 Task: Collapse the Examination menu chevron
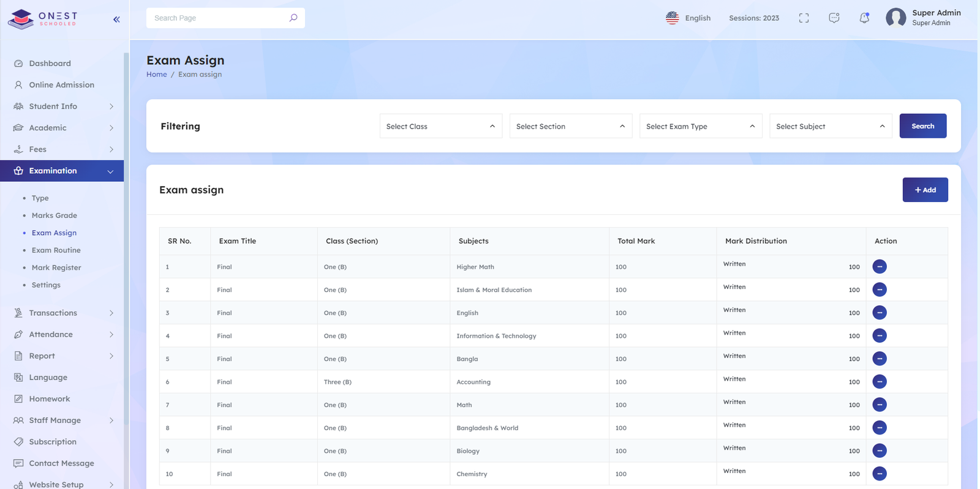(111, 171)
